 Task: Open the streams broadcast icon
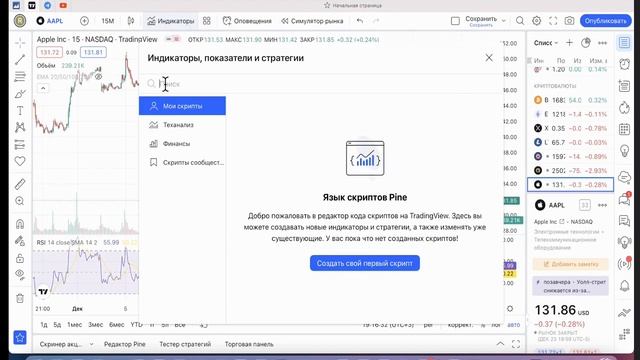click(624, 264)
